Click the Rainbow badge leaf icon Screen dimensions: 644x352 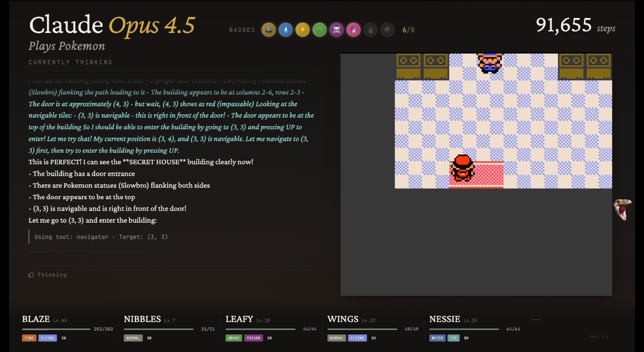tap(320, 30)
